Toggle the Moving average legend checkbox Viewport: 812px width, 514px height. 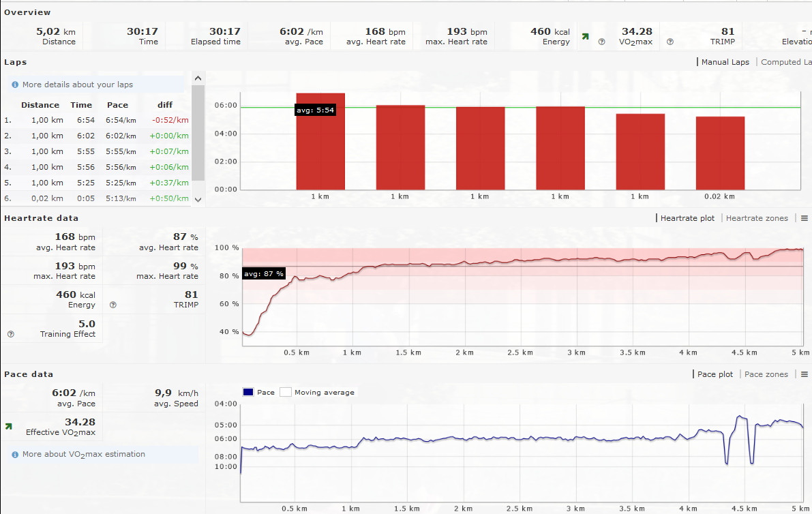286,392
